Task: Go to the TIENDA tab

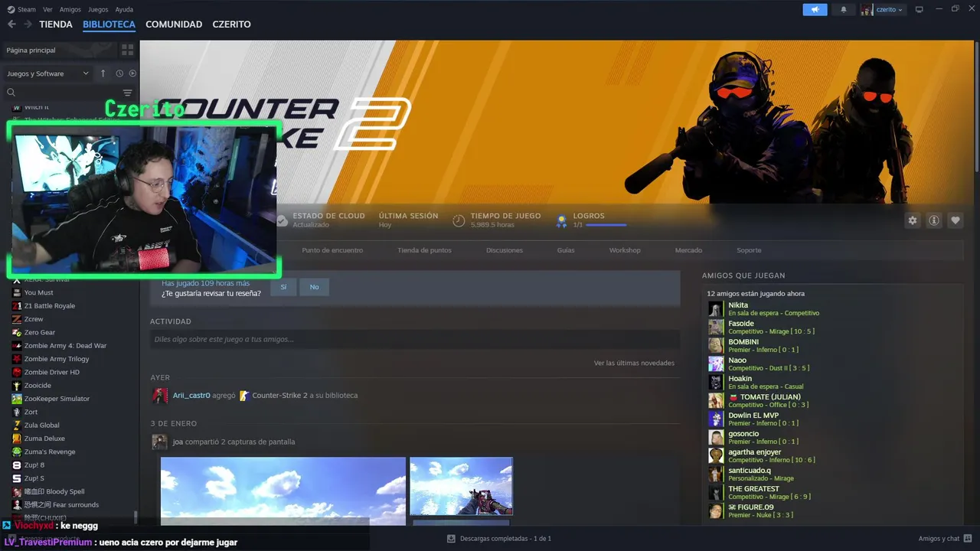Action: 56,24
